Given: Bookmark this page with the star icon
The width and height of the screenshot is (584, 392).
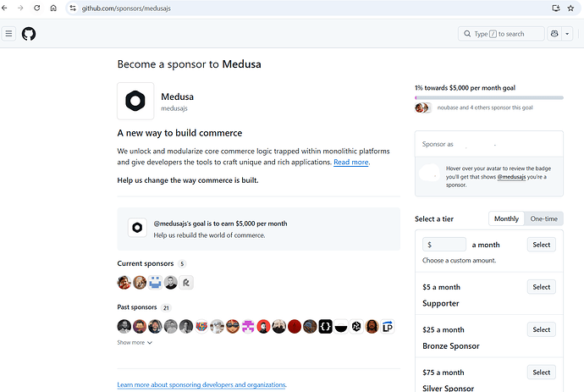Looking at the screenshot, I should tap(573, 8).
